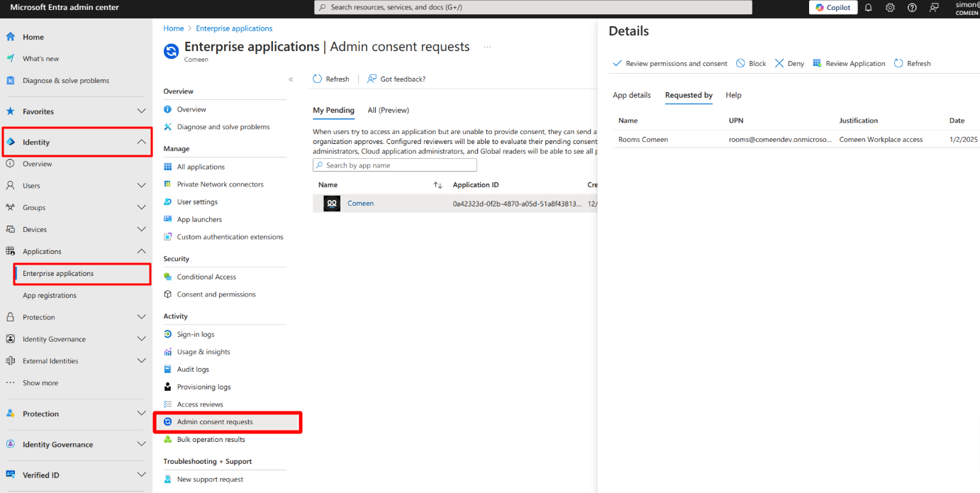
Task: Expand the External Identities chevron
Action: (x=141, y=361)
